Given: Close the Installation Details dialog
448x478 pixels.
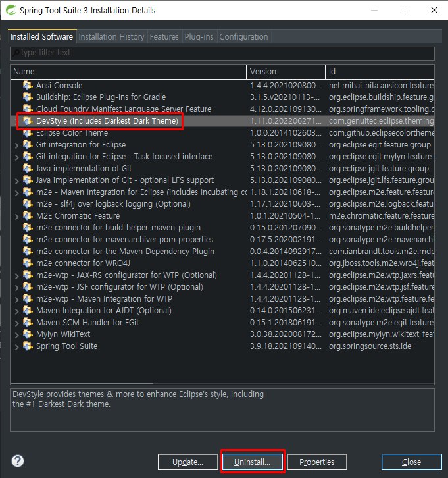Looking at the screenshot, I should tap(411, 462).
